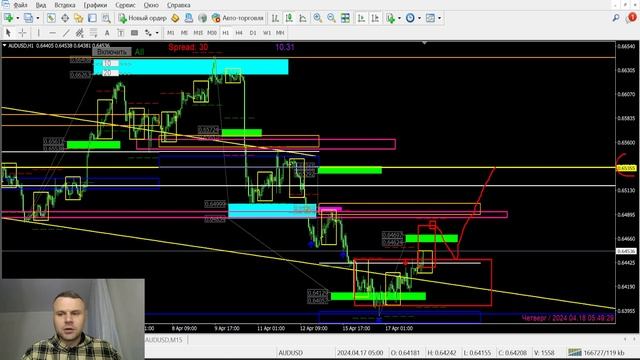640x360 pixels.
Task: Click the Periods clock icon
Action: (410, 18)
